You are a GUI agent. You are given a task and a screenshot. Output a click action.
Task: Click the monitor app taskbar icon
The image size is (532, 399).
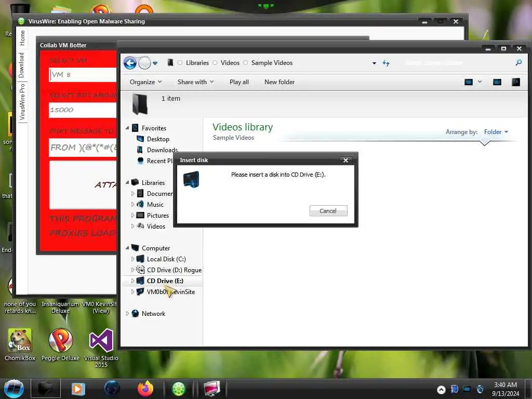(x=212, y=389)
